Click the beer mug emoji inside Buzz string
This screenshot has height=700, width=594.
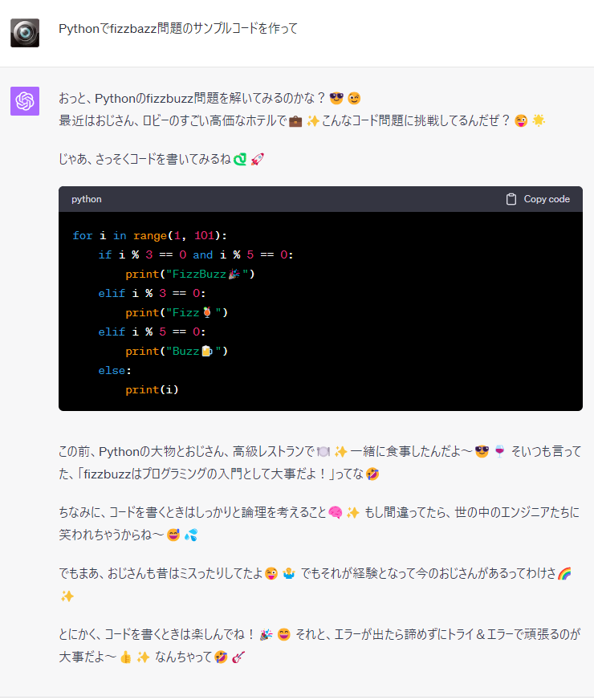(x=207, y=352)
